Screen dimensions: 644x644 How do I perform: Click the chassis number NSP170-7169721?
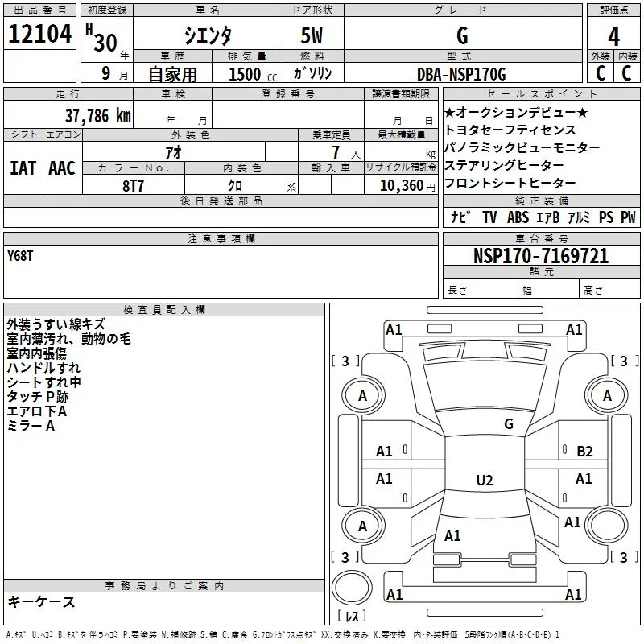click(541, 256)
